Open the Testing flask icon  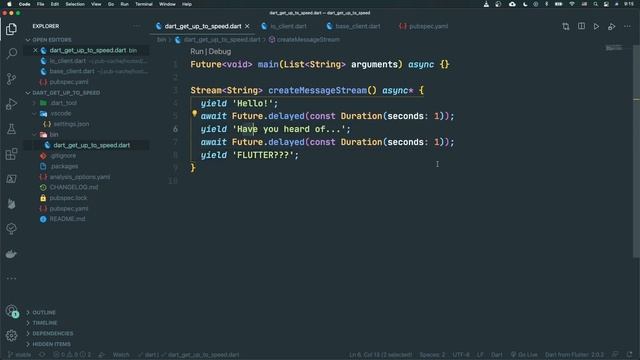(x=11, y=129)
